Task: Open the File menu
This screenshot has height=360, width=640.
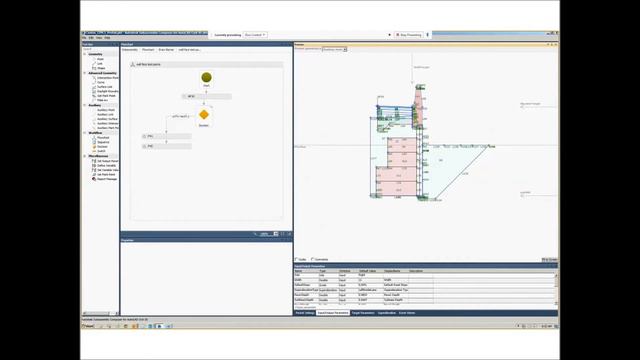Action: [84, 38]
